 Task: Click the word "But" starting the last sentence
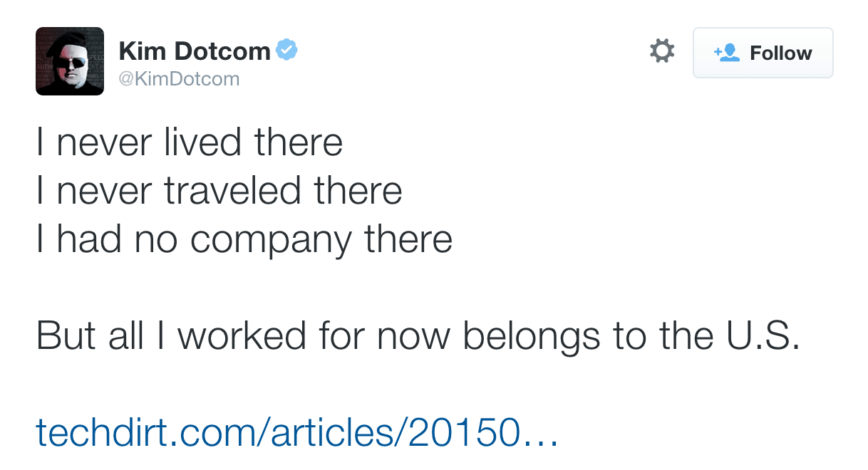point(66,336)
